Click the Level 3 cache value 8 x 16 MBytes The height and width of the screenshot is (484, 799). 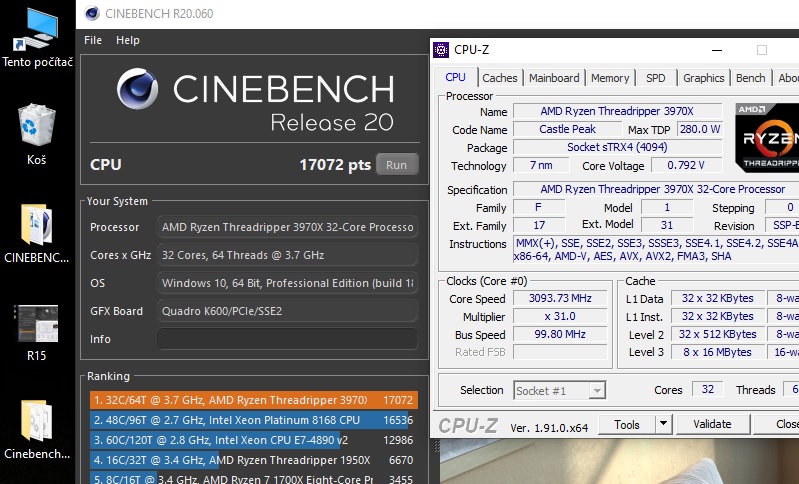pyautogui.click(x=717, y=352)
